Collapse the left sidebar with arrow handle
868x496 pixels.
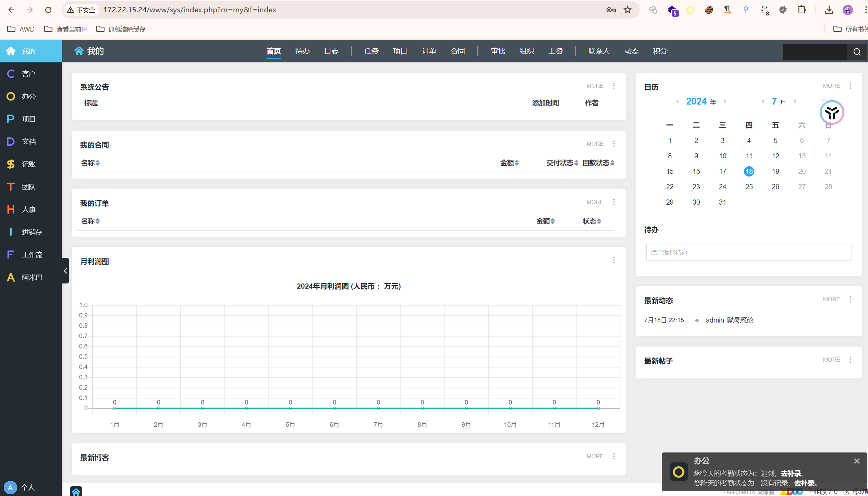click(65, 271)
